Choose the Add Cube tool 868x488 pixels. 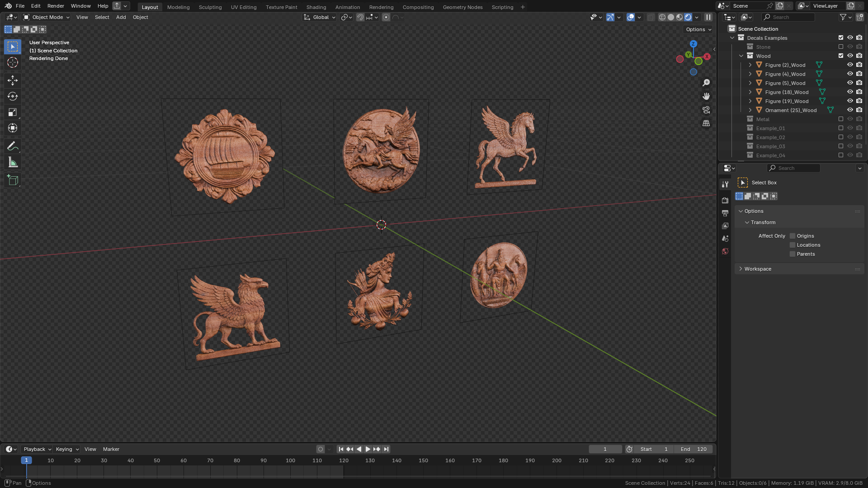pyautogui.click(x=13, y=180)
